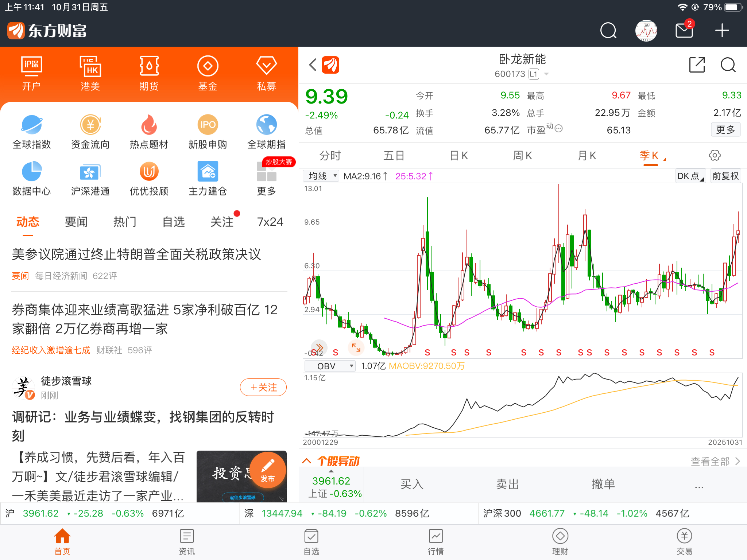Open the 沪深港通 icon
This screenshot has width=747, height=560.
coord(90,172)
